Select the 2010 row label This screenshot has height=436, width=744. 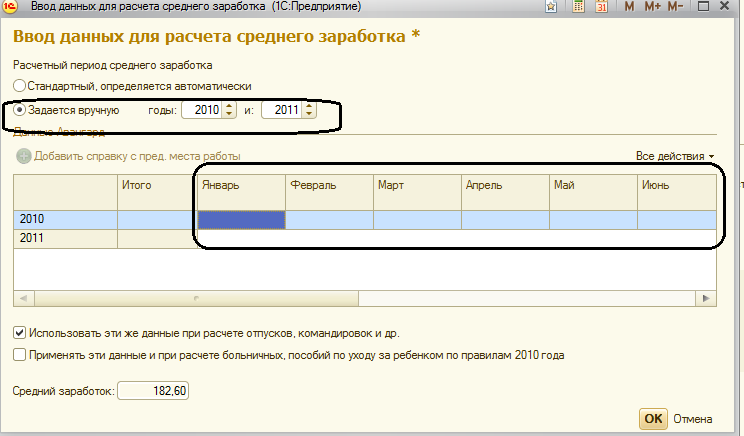click(x=65, y=220)
